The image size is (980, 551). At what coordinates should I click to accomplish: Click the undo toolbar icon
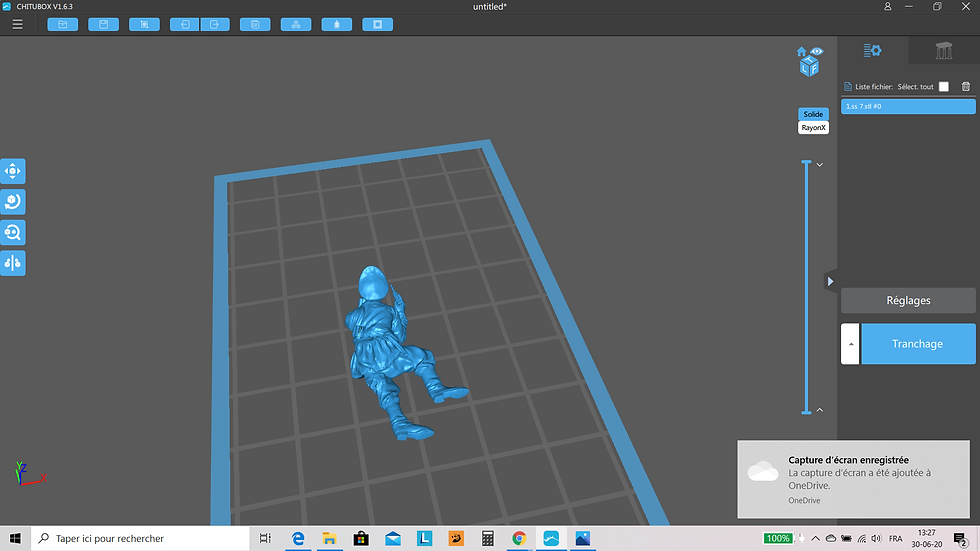(185, 24)
